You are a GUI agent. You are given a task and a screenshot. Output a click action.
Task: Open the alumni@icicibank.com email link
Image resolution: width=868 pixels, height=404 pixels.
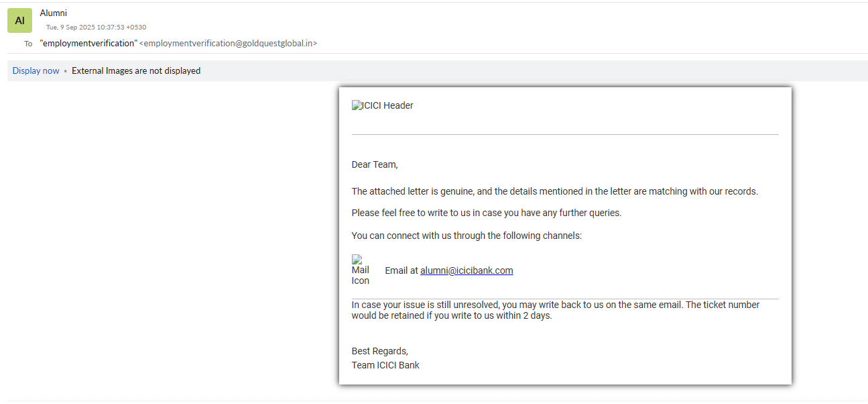point(467,270)
